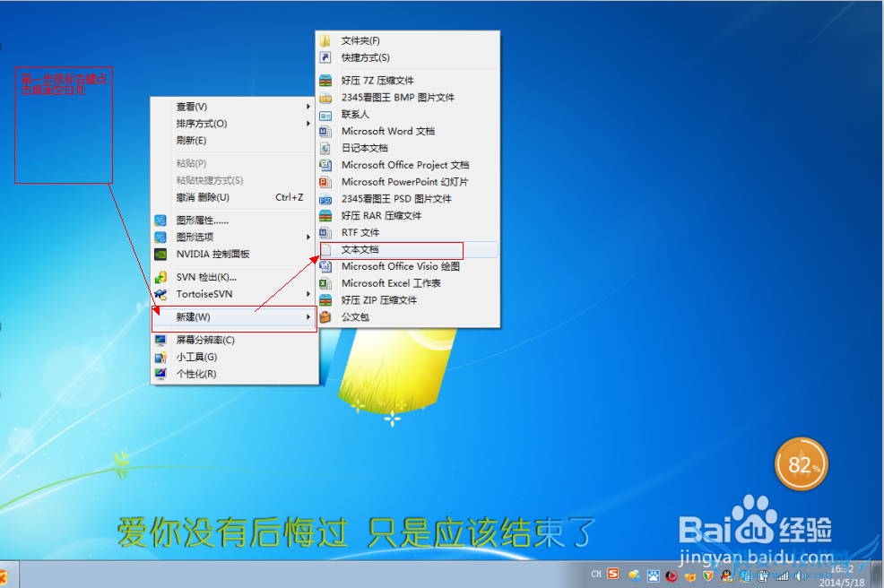Viewport: 884px width, 588px height.
Task: Create new 文件夹(F) from submenu
Action: [x=408, y=40]
